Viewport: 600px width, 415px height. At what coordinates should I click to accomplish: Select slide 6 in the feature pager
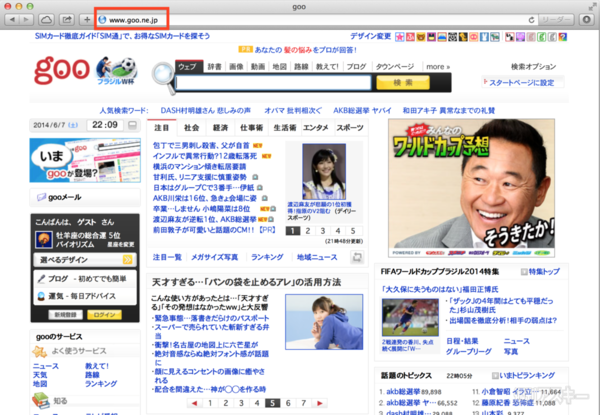(288, 403)
